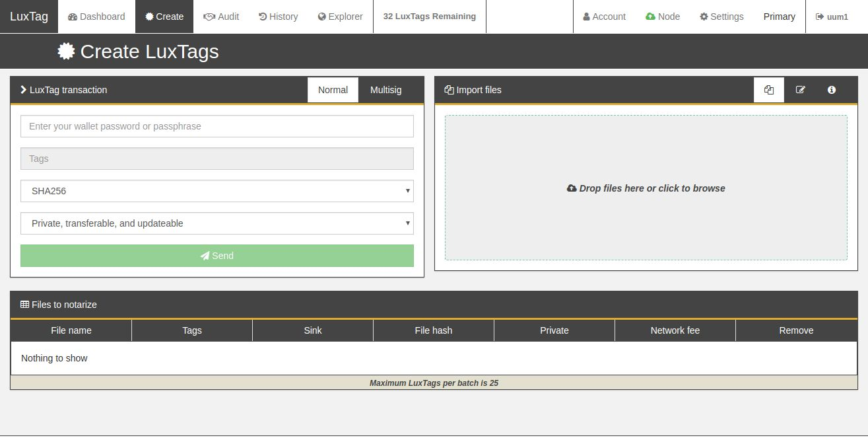This screenshot has height=448, width=868.
Task: Click drop zone to browse files
Action: coord(646,188)
